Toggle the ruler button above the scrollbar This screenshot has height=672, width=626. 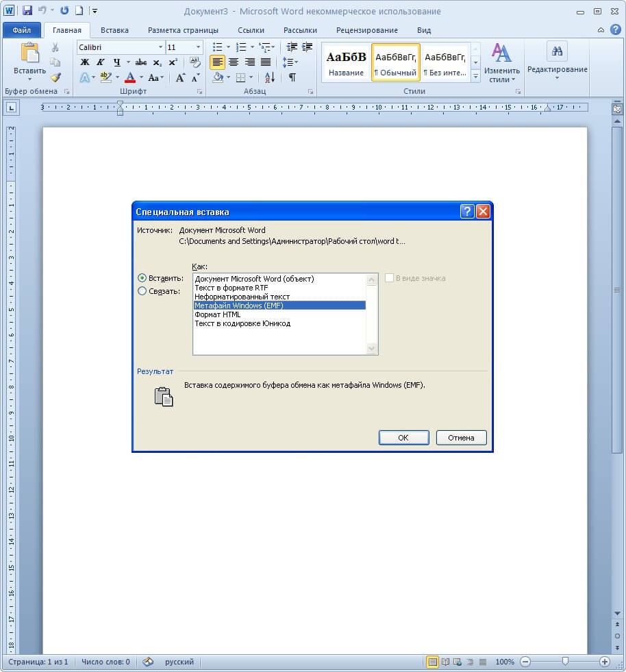(617, 109)
